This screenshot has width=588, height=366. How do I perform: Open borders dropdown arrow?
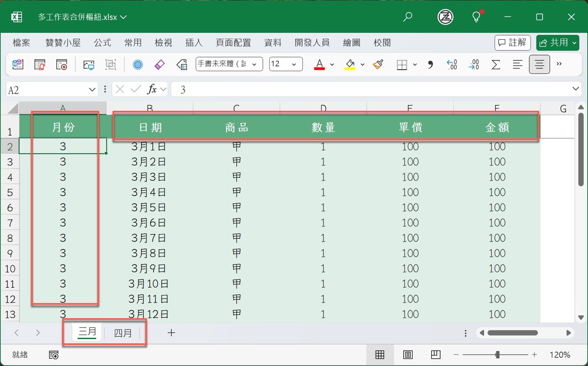click(x=415, y=65)
